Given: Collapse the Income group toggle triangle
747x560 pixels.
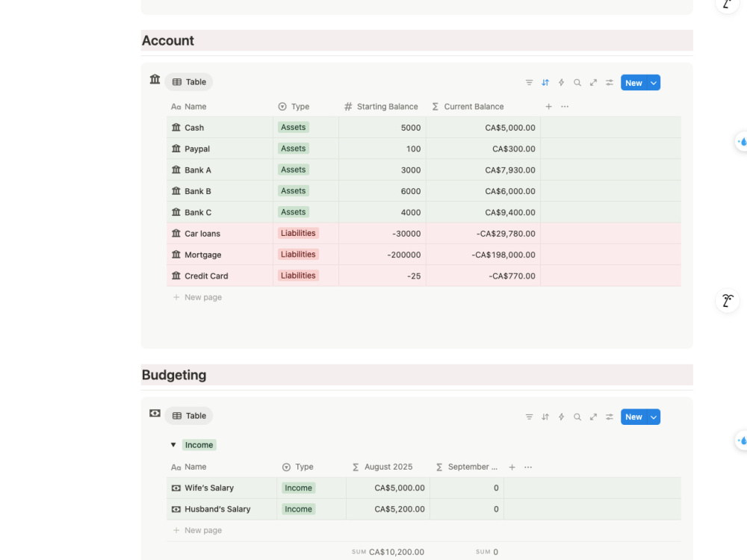Looking at the screenshot, I should click(173, 445).
